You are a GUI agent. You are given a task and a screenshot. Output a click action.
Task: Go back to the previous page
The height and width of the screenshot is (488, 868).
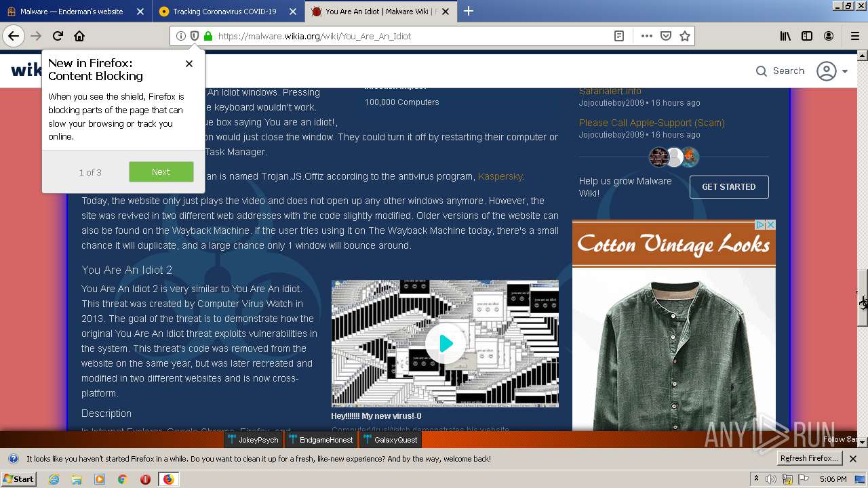pyautogui.click(x=14, y=36)
